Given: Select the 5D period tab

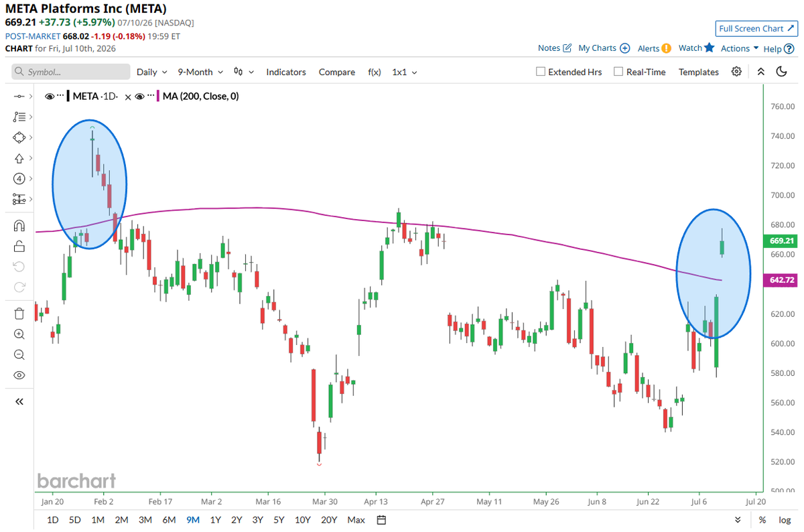Looking at the screenshot, I should [x=75, y=520].
